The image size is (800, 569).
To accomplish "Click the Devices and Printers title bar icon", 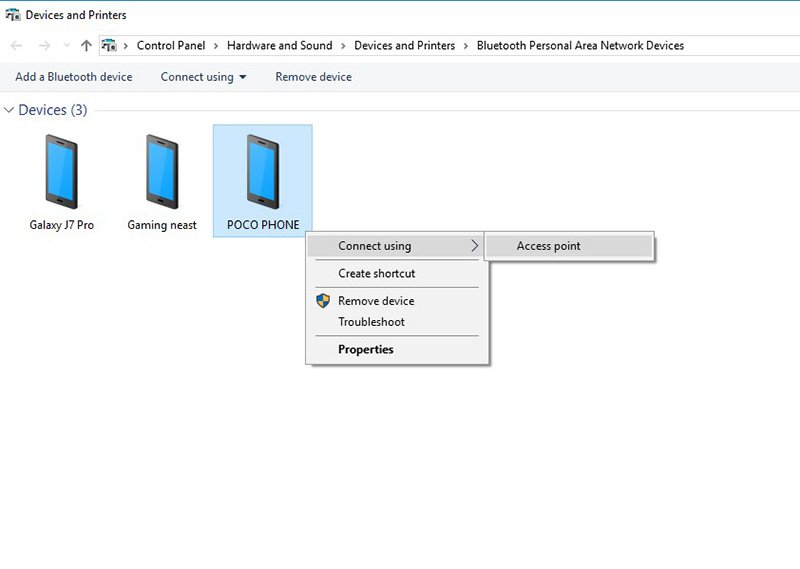I will [x=13, y=15].
